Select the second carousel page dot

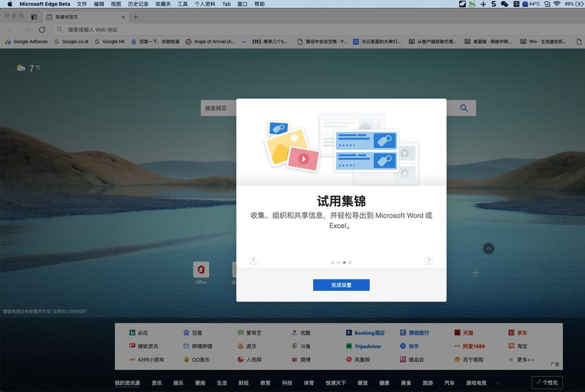[338, 262]
